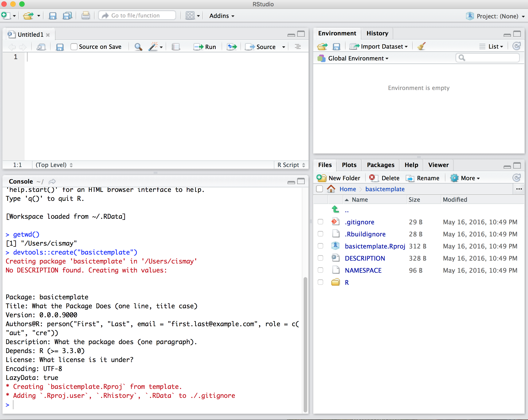Viewport: 528px width, 420px height.
Task: Open the basictemplate.Rproj file link
Action: tap(375, 246)
